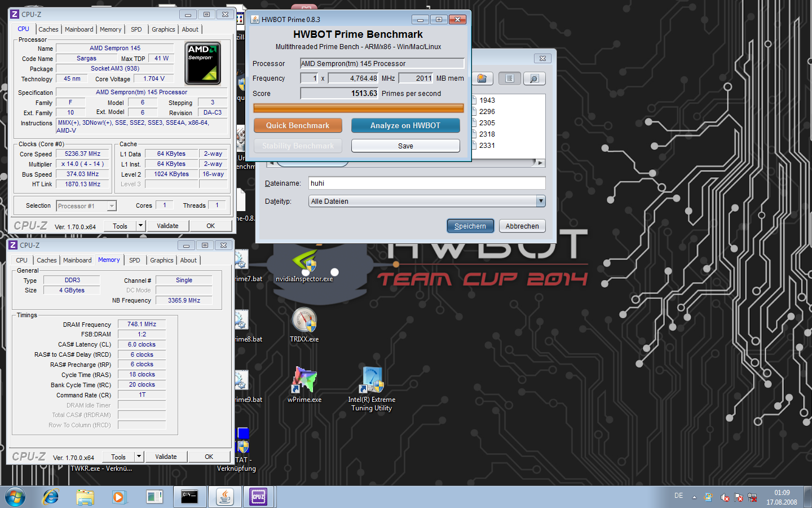
Task: Open CPU-Z taskbar button
Action: pyautogui.click(x=258, y=497)
